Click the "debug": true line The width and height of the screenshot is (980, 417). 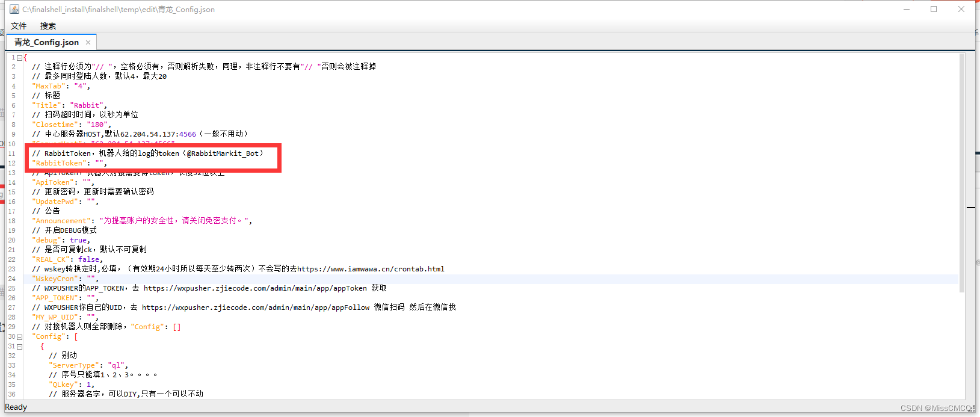pos(61,240)
